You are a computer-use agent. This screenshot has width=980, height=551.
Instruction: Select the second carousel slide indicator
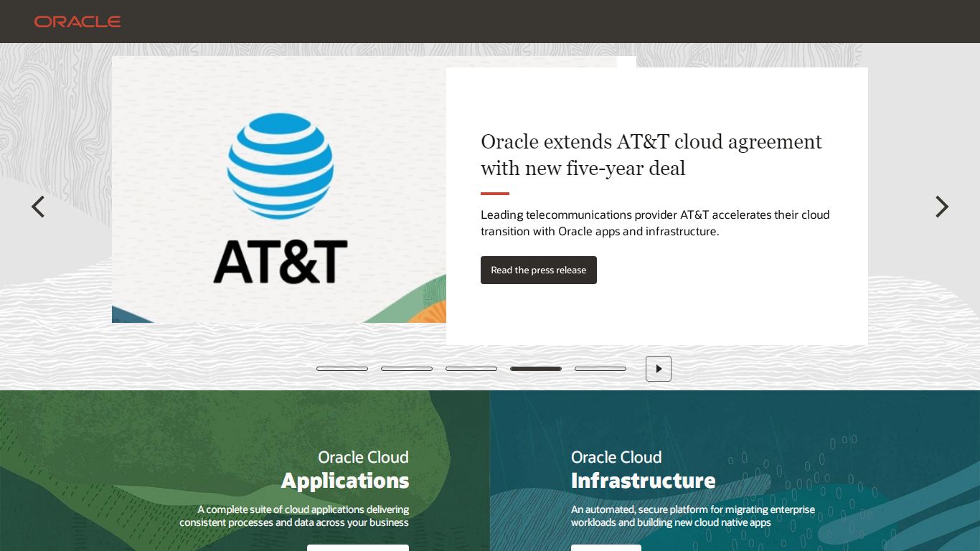coord(407,369)
